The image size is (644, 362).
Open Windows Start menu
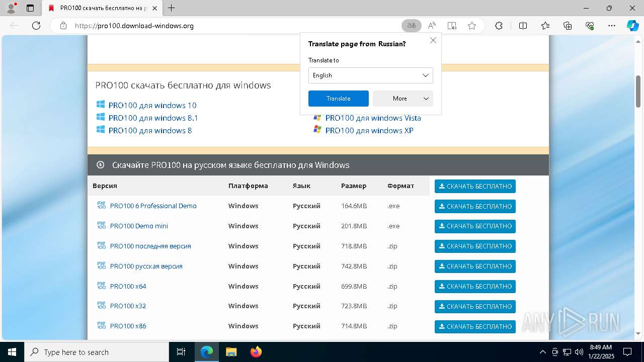coord(12,352)
